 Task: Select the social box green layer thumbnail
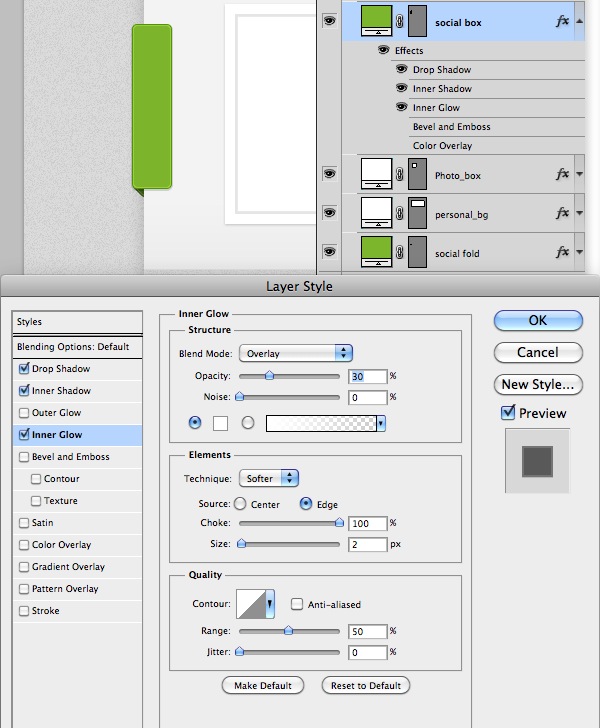point(377,20)
